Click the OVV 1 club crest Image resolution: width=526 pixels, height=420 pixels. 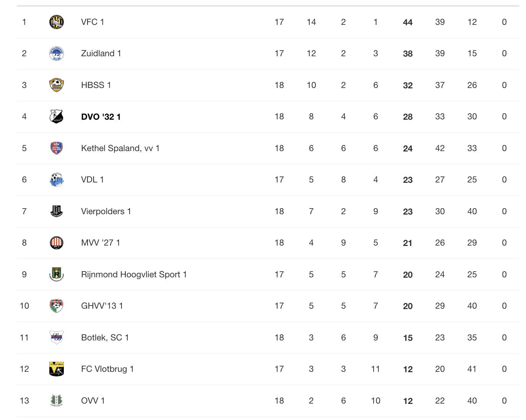click(57, 400)
